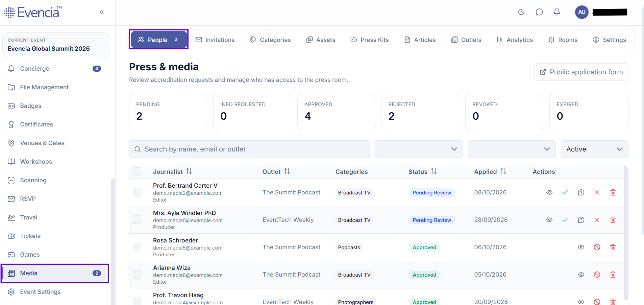This screenshot has height=305, width=644.
Task: Switch to the Invitations tab
Action: [x=215, y=40]
